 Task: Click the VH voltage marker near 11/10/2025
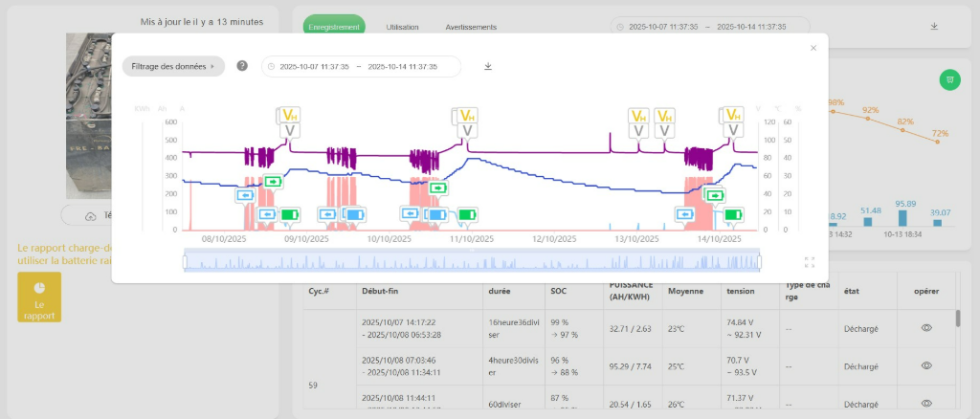click(466, 116)
